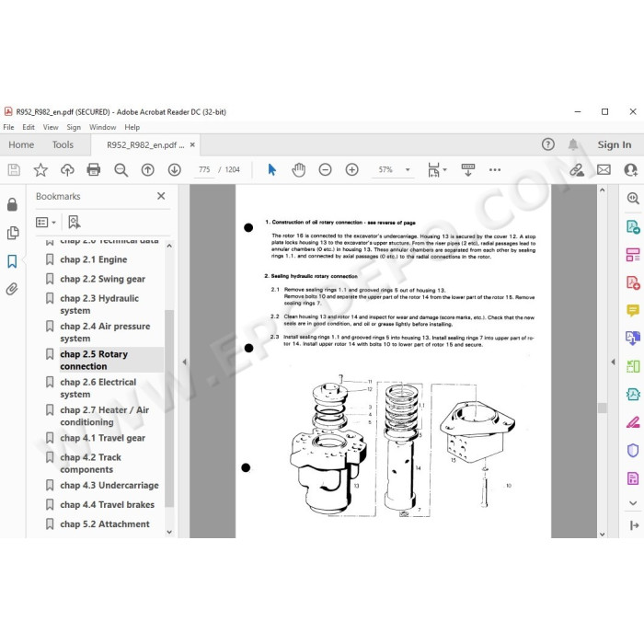
Task: Close the R952_R982_en.pdf document tab
Action: coord(192,144)
